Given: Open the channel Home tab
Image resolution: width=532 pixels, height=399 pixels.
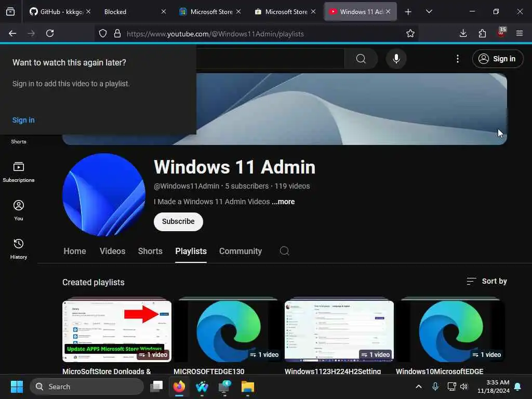Looking at the screenshot, I should (75, 251).
